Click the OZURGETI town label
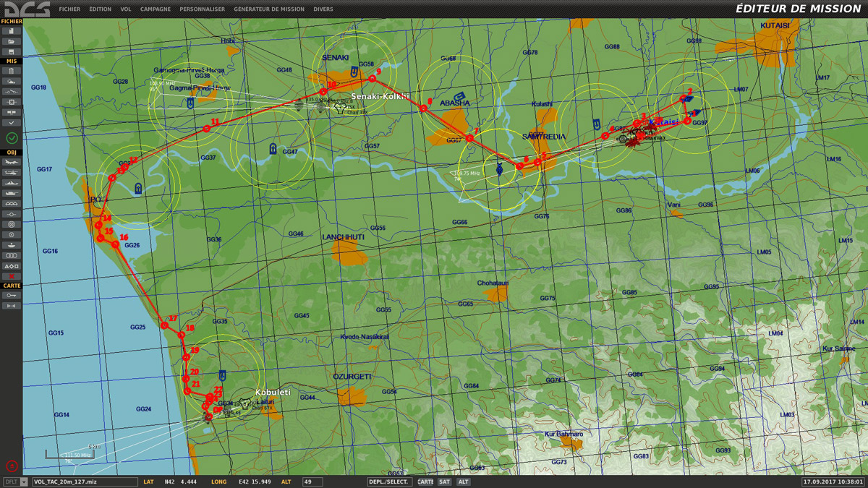The image size is (868, 488). pyautogui.click(x=352, y=377)
